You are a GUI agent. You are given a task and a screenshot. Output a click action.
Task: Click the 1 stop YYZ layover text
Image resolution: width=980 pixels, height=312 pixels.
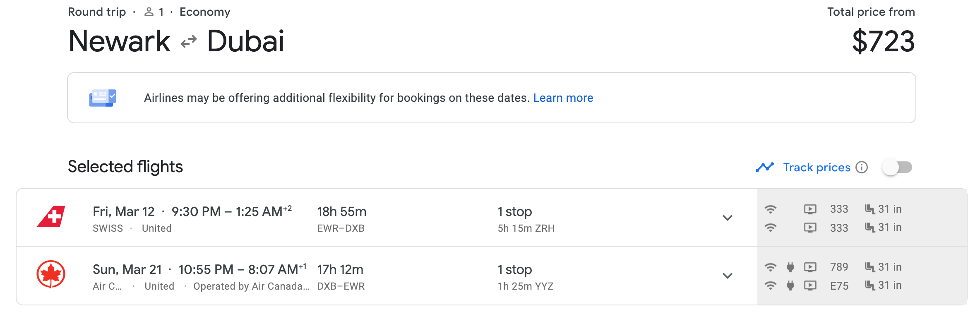tap(525, 286)
